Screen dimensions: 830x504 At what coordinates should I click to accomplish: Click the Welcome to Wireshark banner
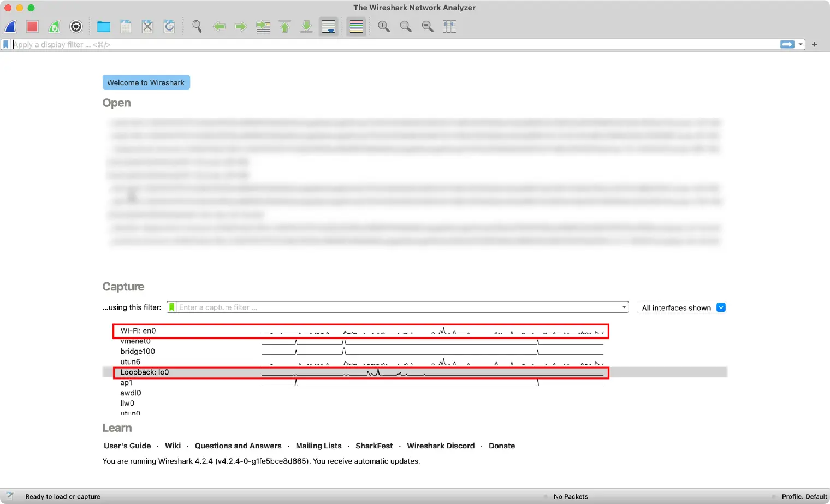pyautogui.click(x=146, y=82)
